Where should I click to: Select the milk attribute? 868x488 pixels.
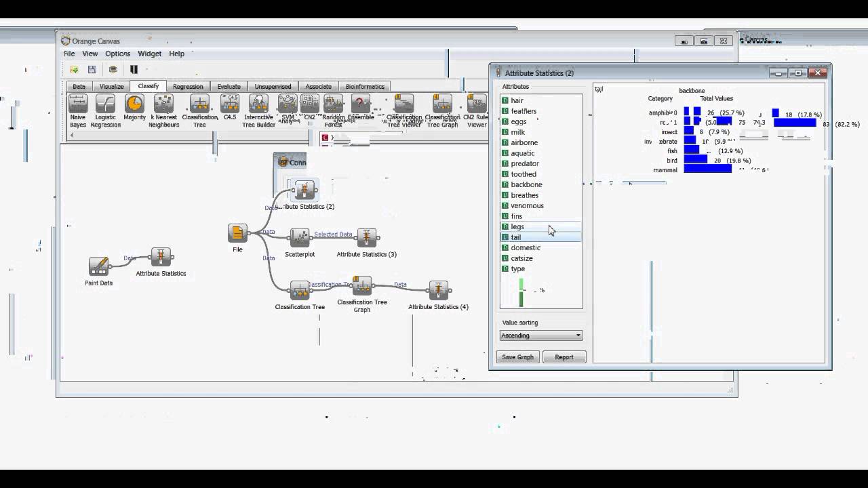click(x=540, y=132)
